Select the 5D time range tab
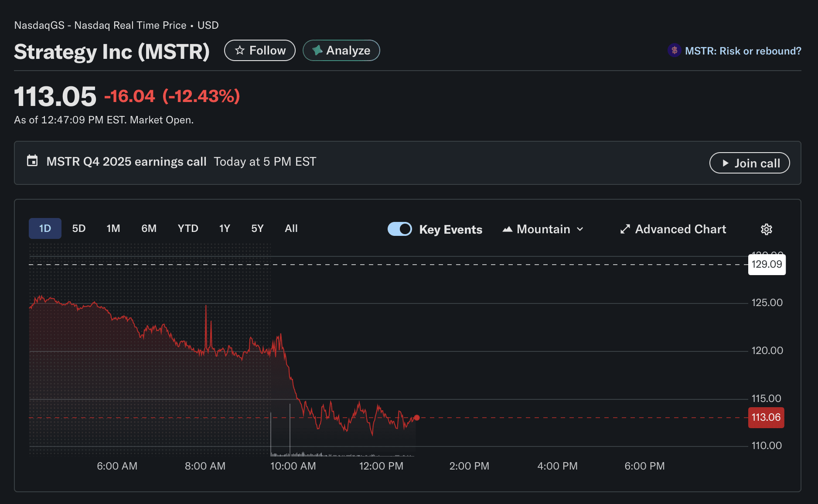The height and width of the screenshot is (504, 818). [79, 228]
